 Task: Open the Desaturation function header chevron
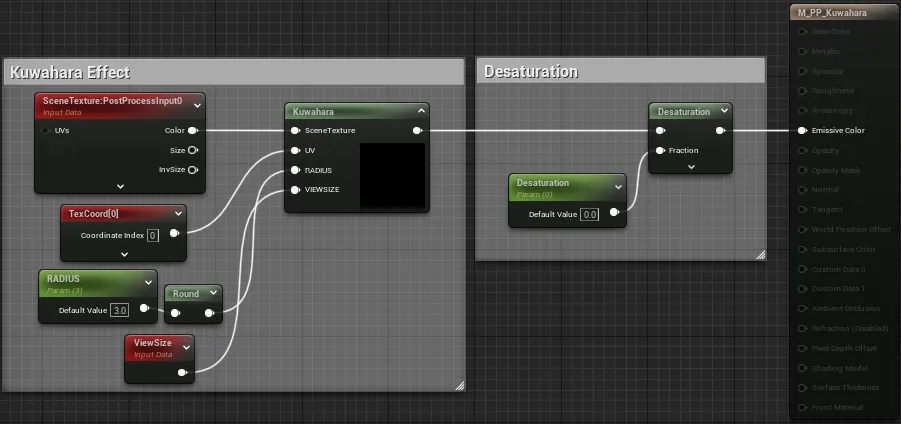[x=723, y=111]
